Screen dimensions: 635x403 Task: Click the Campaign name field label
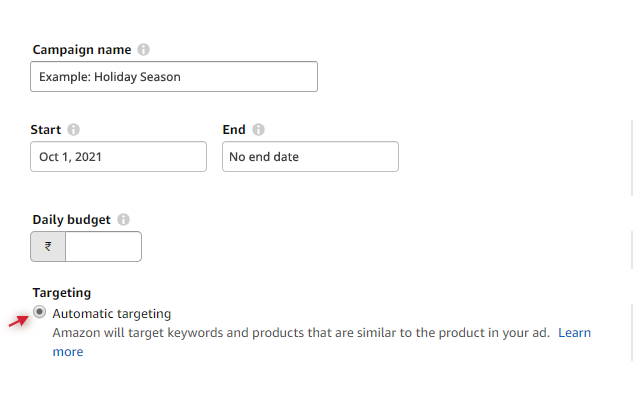(83, 49)
